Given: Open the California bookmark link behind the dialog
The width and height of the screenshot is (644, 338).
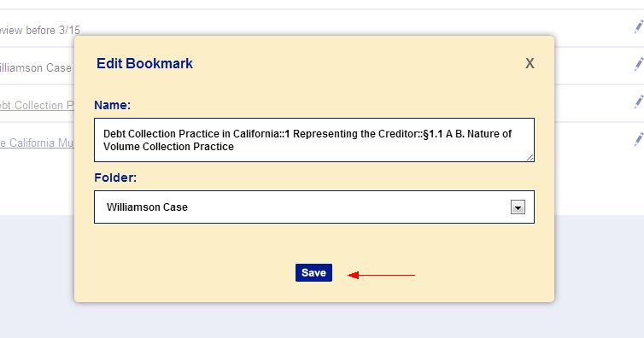Looking at the screenshot, I should pos(37,143).
